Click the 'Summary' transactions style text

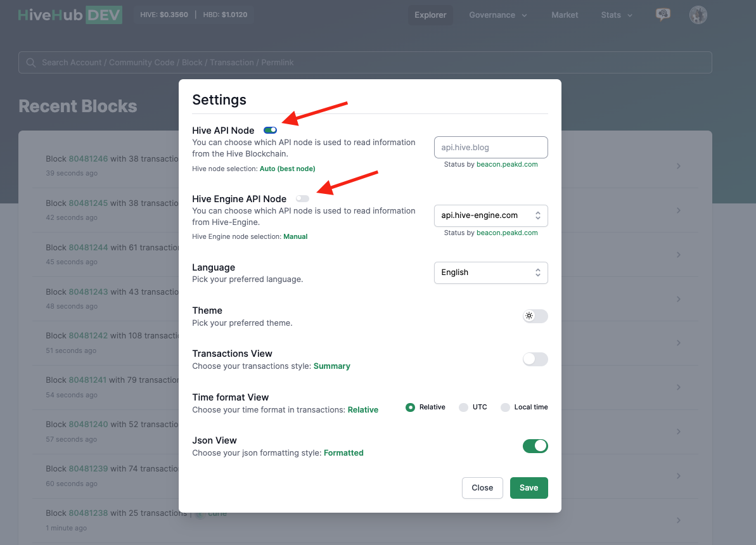pos(331,366)
